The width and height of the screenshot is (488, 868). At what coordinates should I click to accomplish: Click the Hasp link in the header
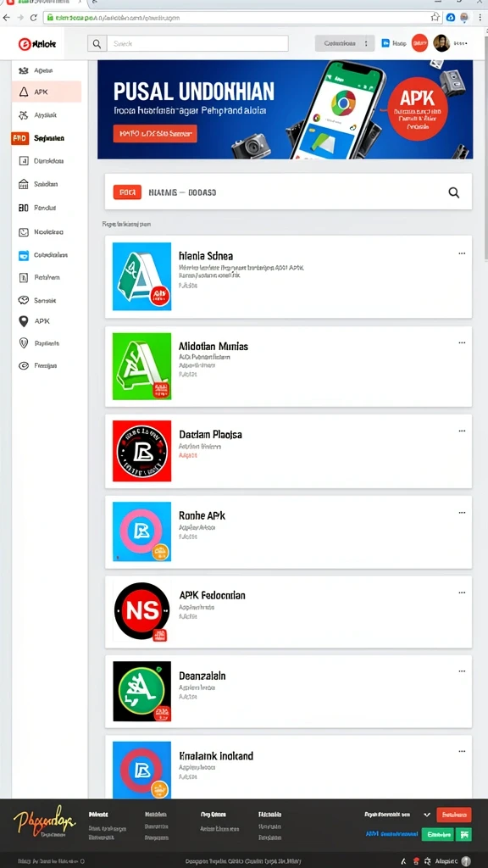tap(400, 43)
